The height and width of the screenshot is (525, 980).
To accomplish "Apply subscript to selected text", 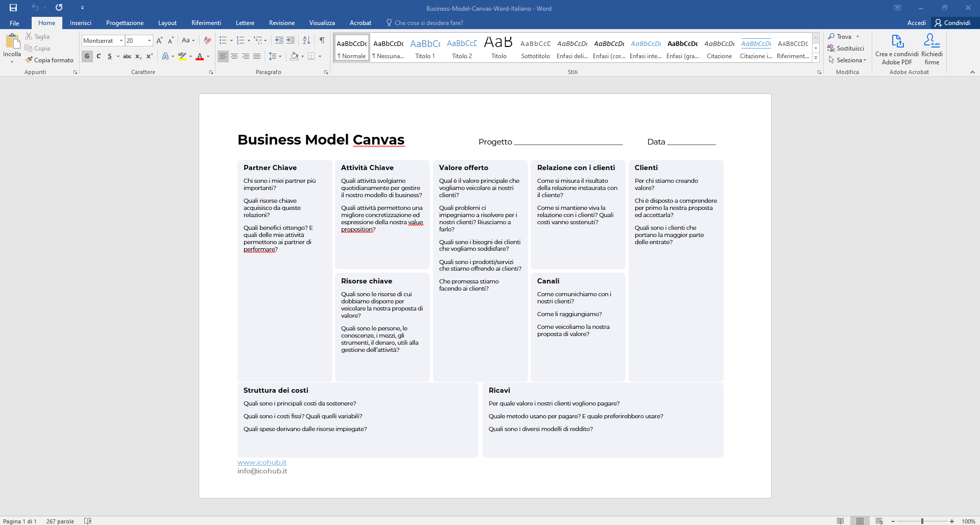I will coord(137,57).
